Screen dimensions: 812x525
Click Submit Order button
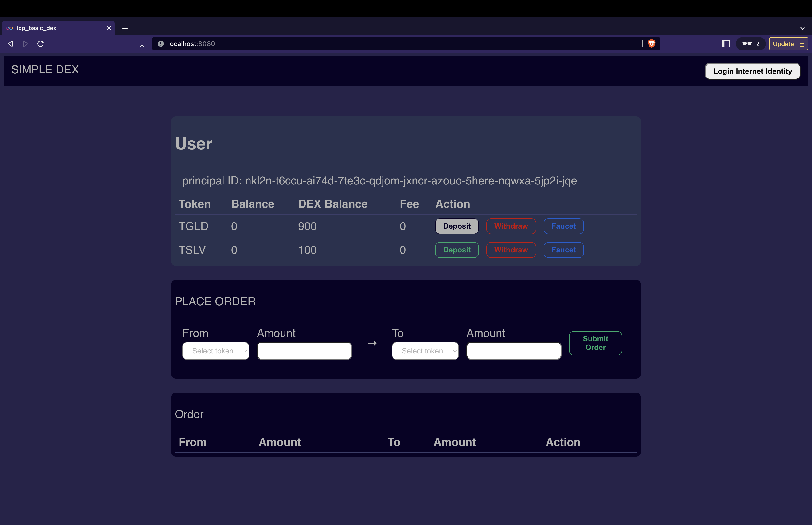coord(595,343)
